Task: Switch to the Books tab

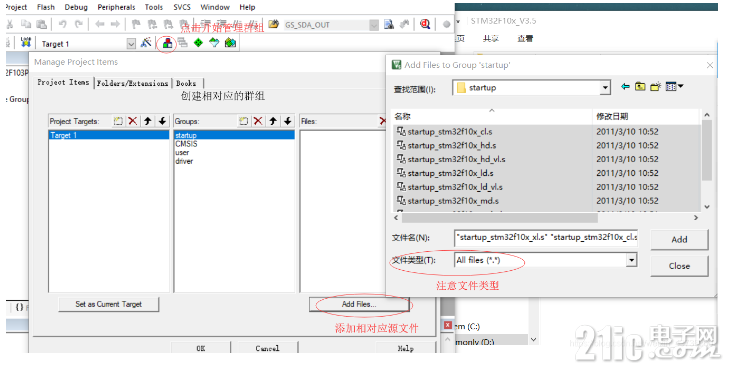Action: (x=186, y=83)
